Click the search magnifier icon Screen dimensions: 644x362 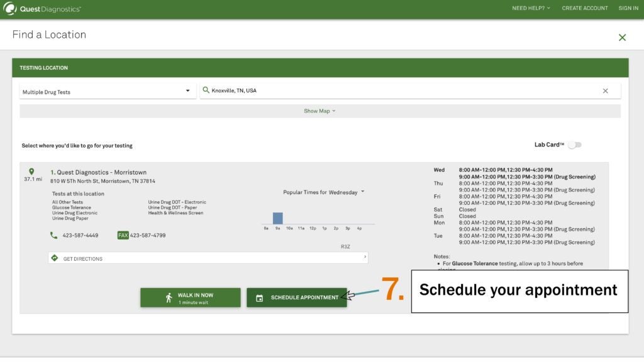coord(206,90)
